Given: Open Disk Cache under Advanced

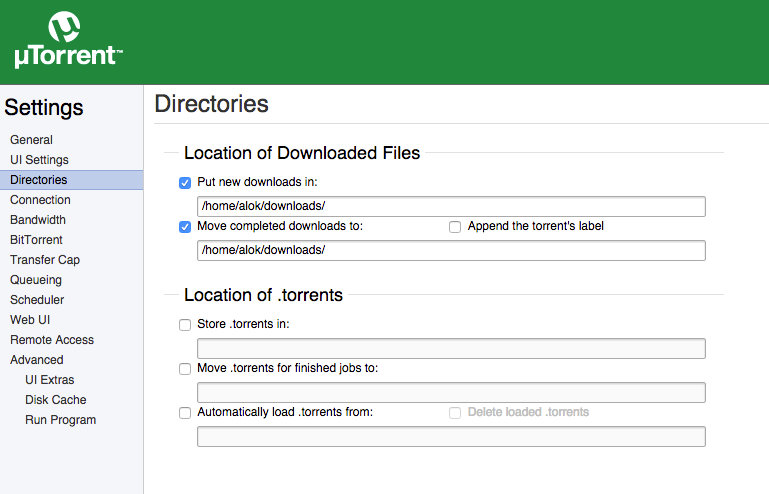Looking at the screenshot, I should tap(55, 400).
